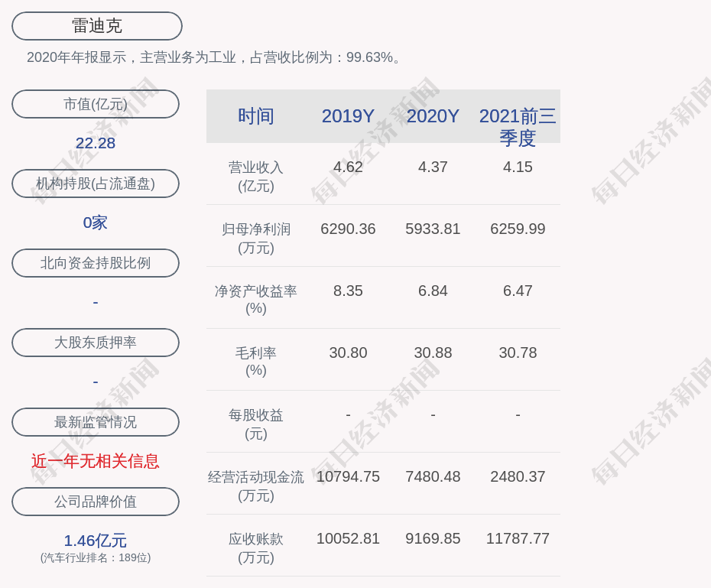Click the 机构持股(占流通盘) label
Screen dimensions: 711x588
[x=96, y=184]
